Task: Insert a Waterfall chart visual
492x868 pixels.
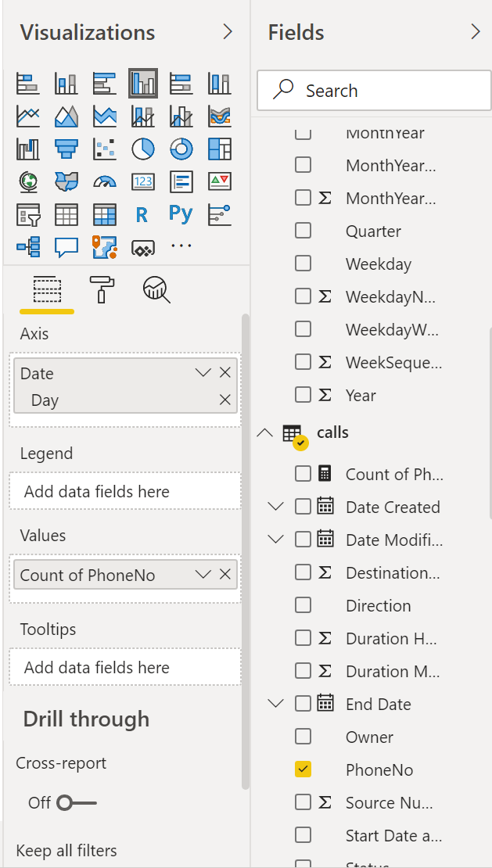Action: pos(27,149)
